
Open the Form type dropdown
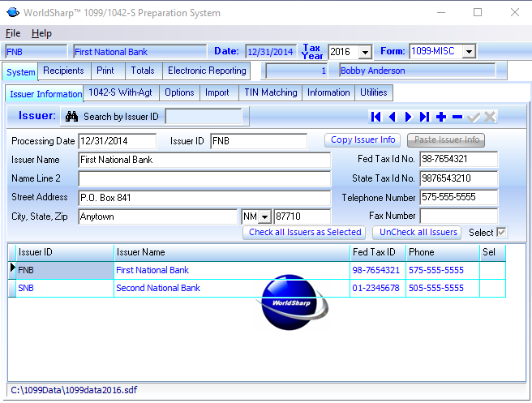click(x=469, y=52)
